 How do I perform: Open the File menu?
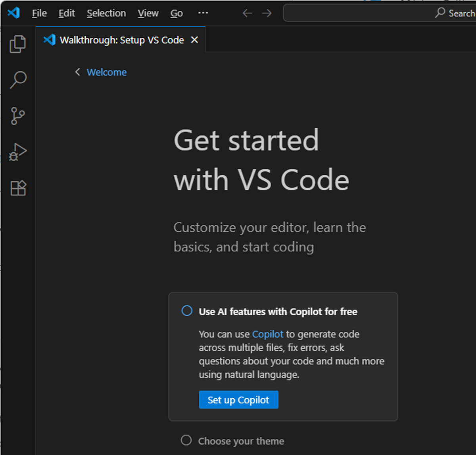click(39, 13)
